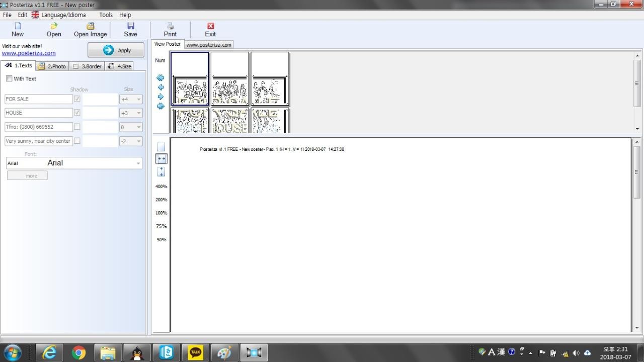Viewport: 644px width, 362px height.
Task: Open the www.posteriza.com hyperlink
Action: point(29,53)
